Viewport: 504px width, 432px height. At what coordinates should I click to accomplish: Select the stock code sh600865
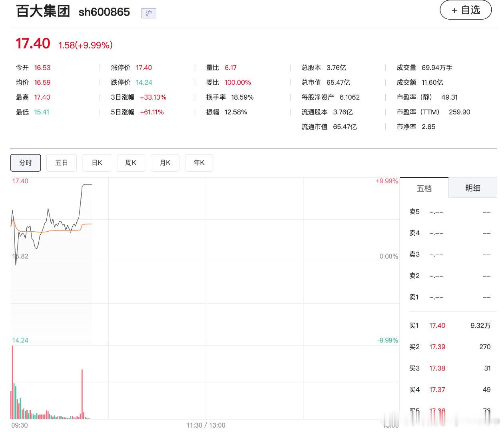(x=103, y=12)
